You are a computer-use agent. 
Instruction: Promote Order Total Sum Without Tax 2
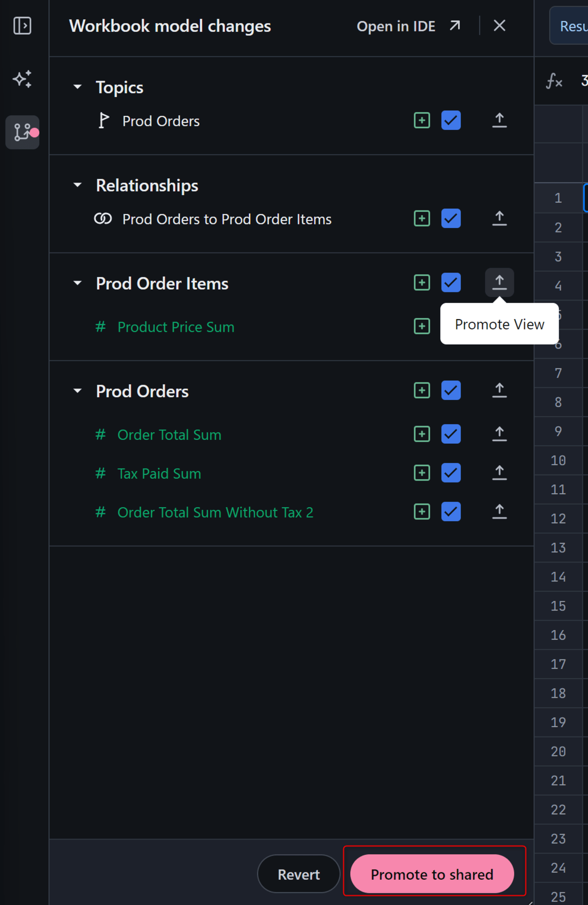coord(499,512)
